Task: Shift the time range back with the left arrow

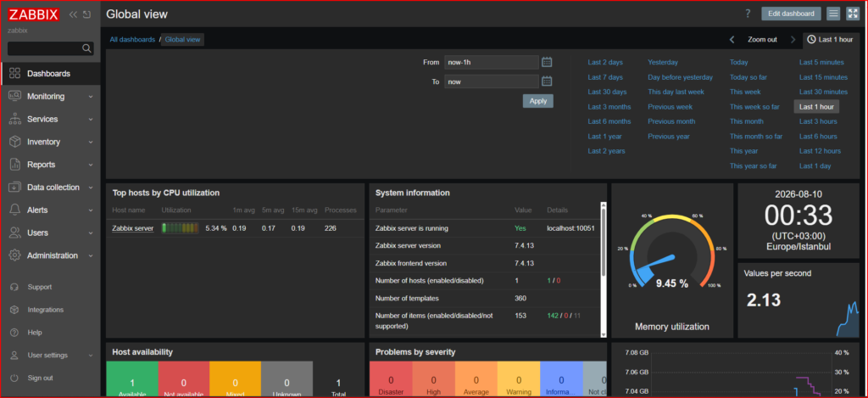Action: [x=732, y=39]
